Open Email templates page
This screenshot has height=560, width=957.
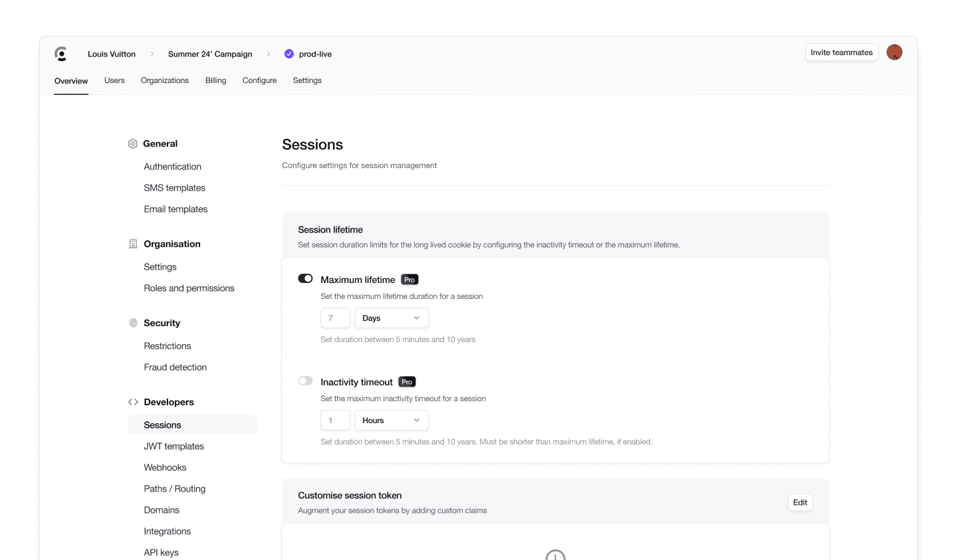(x=176, y=209)
